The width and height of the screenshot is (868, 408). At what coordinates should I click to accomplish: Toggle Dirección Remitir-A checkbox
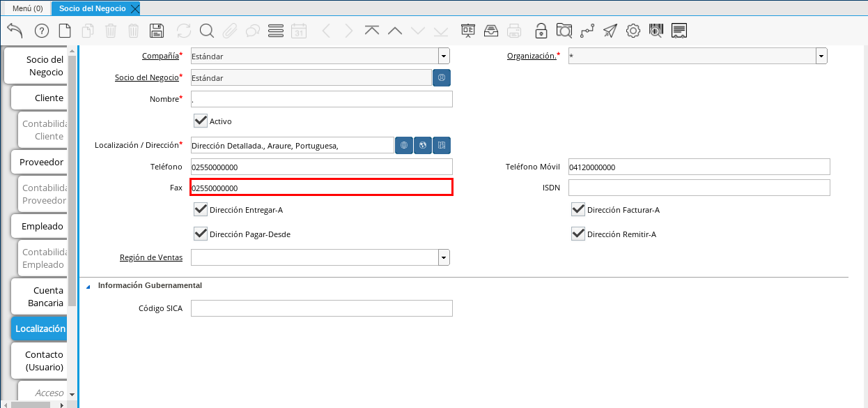pyautogui.click(x=578, y=234)
